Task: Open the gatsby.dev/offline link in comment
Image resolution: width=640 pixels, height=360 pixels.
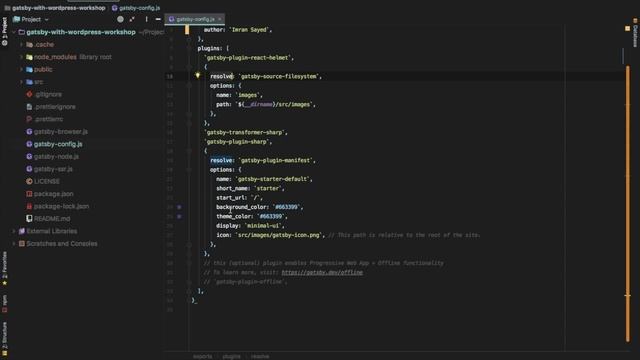Action: click(x=322, y=272)
